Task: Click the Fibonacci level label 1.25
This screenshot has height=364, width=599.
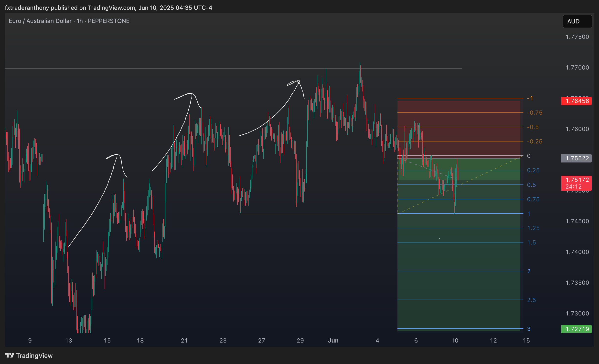Action: [x=533, y=228]
